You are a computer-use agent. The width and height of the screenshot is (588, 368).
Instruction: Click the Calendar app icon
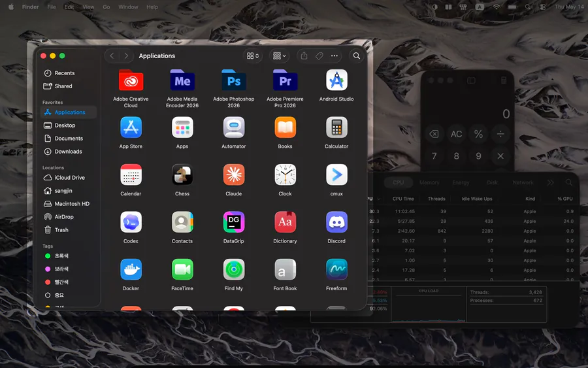click(131, 175)
